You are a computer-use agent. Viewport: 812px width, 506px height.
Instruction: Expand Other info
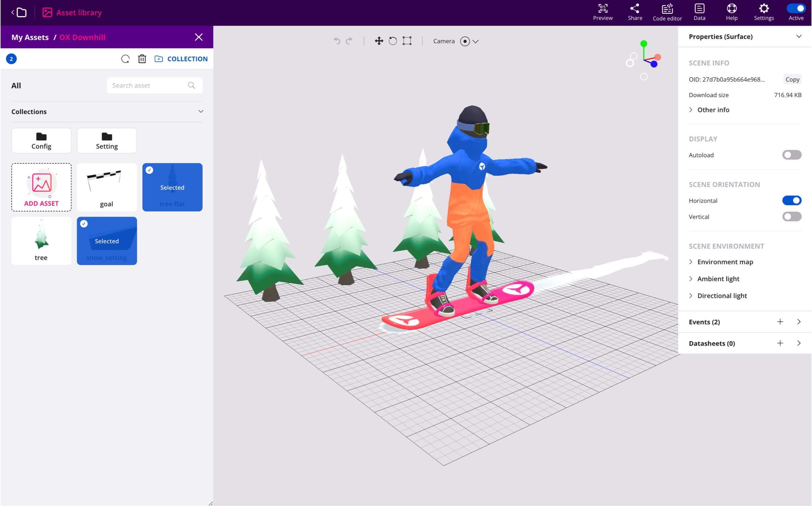[709, 110]
